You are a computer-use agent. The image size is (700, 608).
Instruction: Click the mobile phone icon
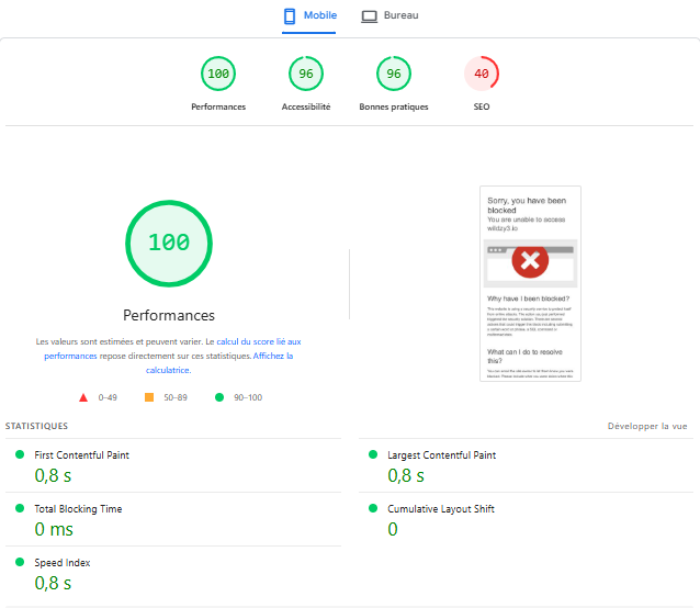(290, 16)
